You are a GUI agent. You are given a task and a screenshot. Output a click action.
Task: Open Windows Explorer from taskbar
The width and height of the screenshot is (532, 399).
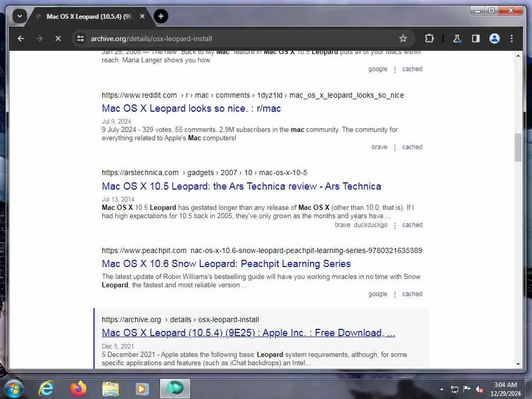pyautogui.click(x=111, y=389)
